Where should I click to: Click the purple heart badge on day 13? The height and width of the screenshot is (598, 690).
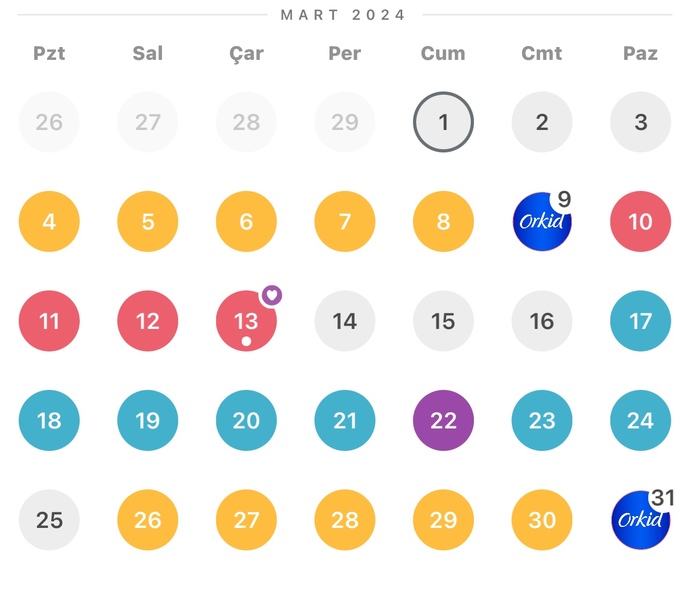point(272,295)
